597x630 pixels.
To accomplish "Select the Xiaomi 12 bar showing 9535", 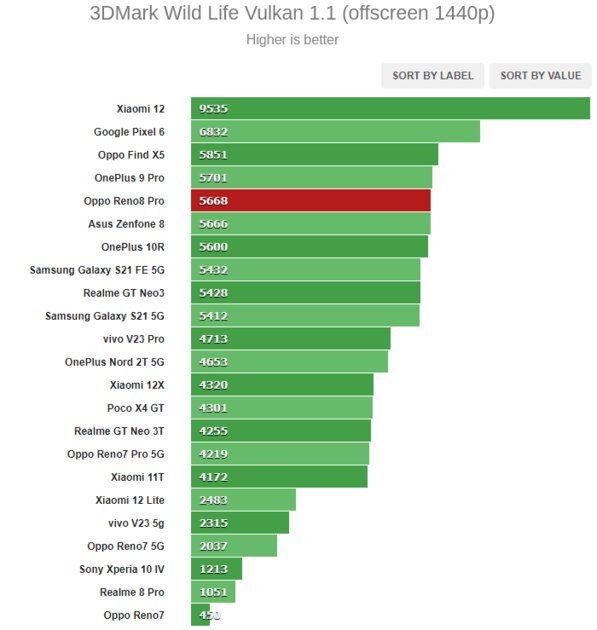I will coord(390,108).
